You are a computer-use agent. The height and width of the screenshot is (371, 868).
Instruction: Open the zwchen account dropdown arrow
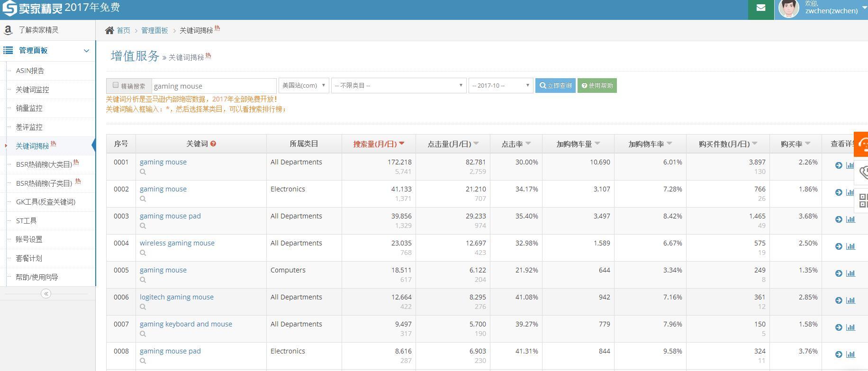864,8
